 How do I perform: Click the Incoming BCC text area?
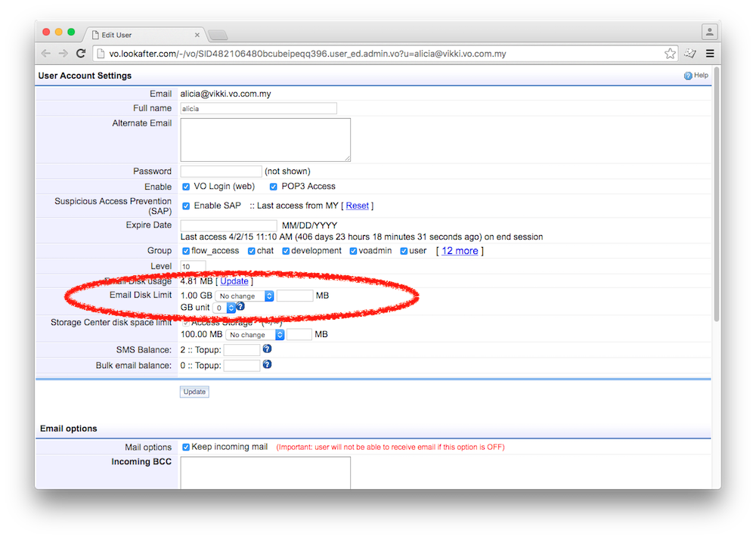point(265,473)
